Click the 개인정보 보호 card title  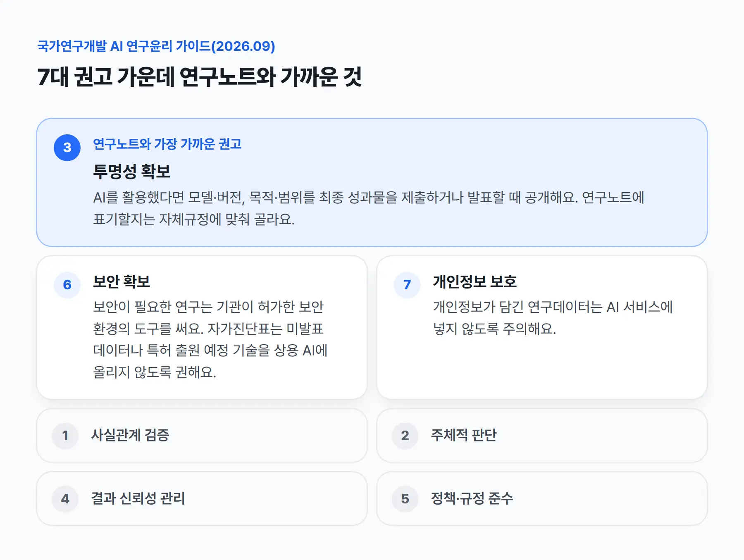(x=475, y=281)
